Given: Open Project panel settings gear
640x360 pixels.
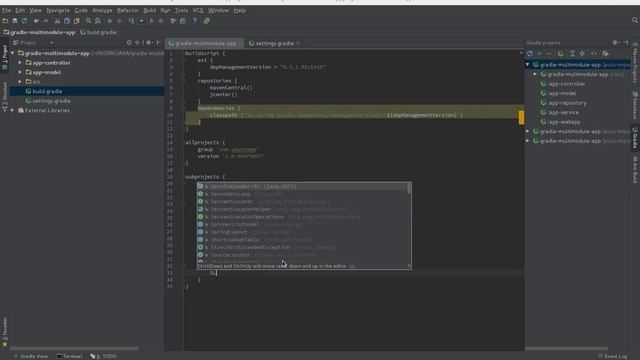Looking at the screenshot, I should point(149,42).
